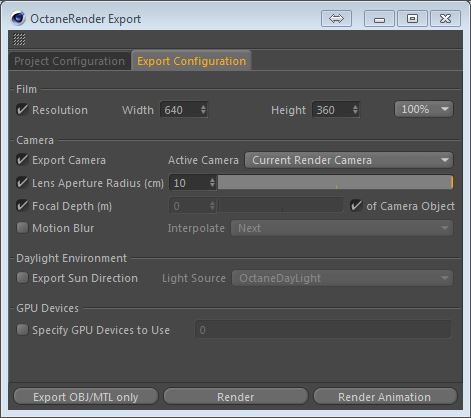Close the OctaneRender Export window

[x=446, y=18]
